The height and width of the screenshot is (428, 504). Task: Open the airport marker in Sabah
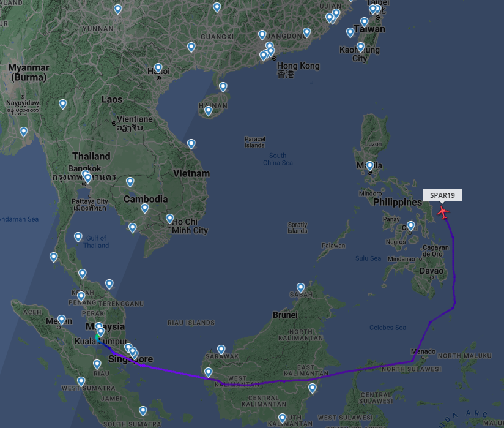click(x=300, y=288)
